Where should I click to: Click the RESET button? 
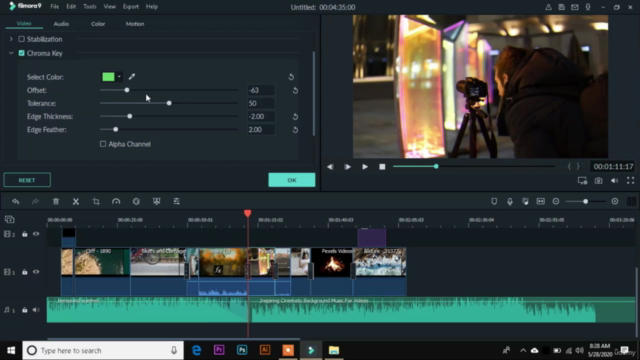pos(27,180)
